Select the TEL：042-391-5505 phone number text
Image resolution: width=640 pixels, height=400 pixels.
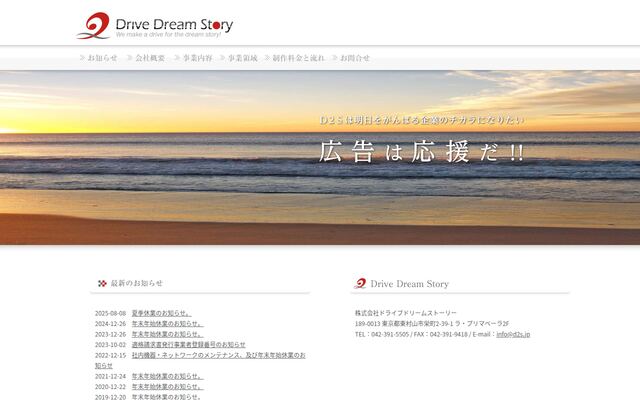coord(382,334)
